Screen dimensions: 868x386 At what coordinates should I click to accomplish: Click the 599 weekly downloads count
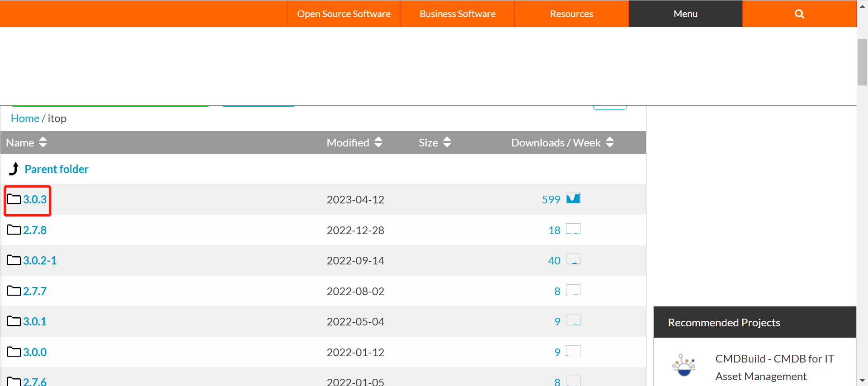click(x=551, y=199)
